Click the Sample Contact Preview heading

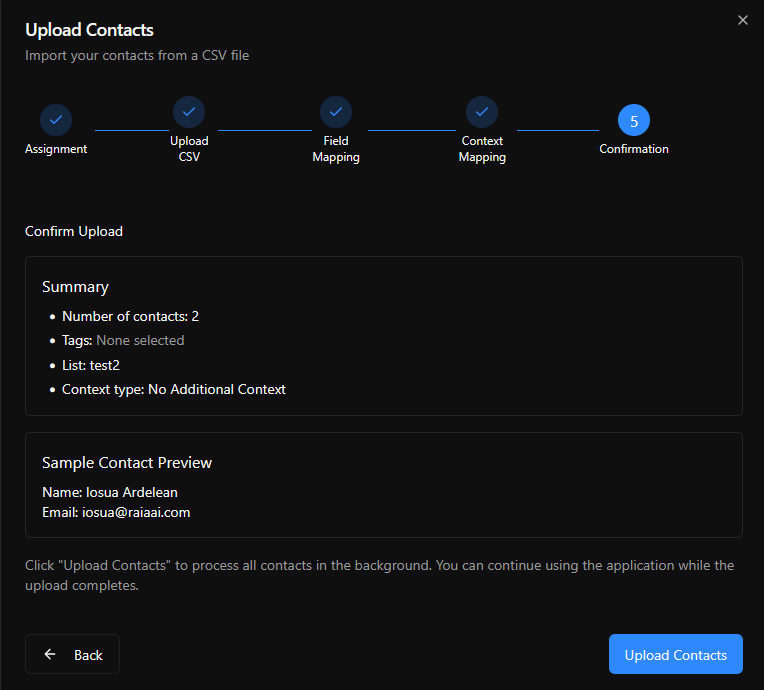(127, 463)
